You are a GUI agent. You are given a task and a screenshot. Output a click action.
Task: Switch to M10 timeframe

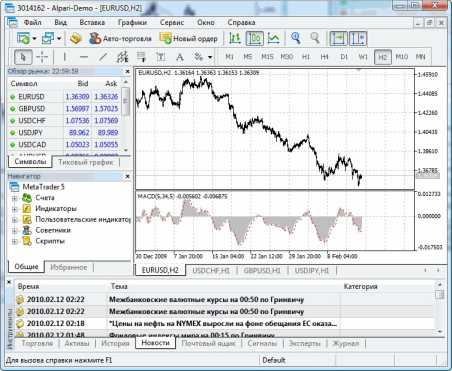(402, 57)
